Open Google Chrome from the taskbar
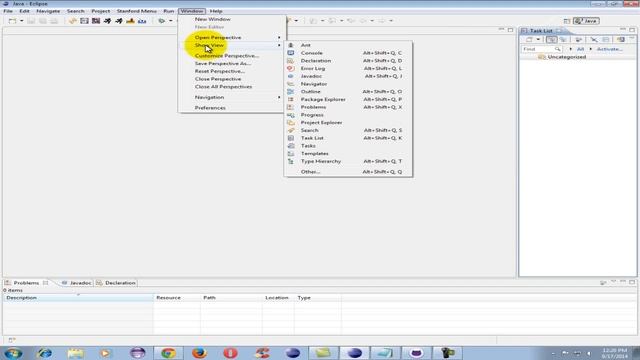This screenshot has width=640, height=360. (x=169, y=353)
